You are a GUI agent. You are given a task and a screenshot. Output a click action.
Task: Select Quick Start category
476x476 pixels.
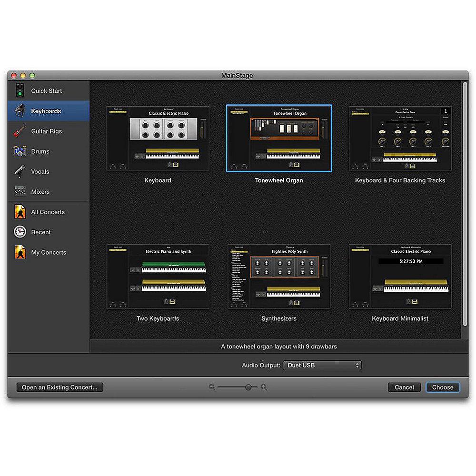click(49, 90)
